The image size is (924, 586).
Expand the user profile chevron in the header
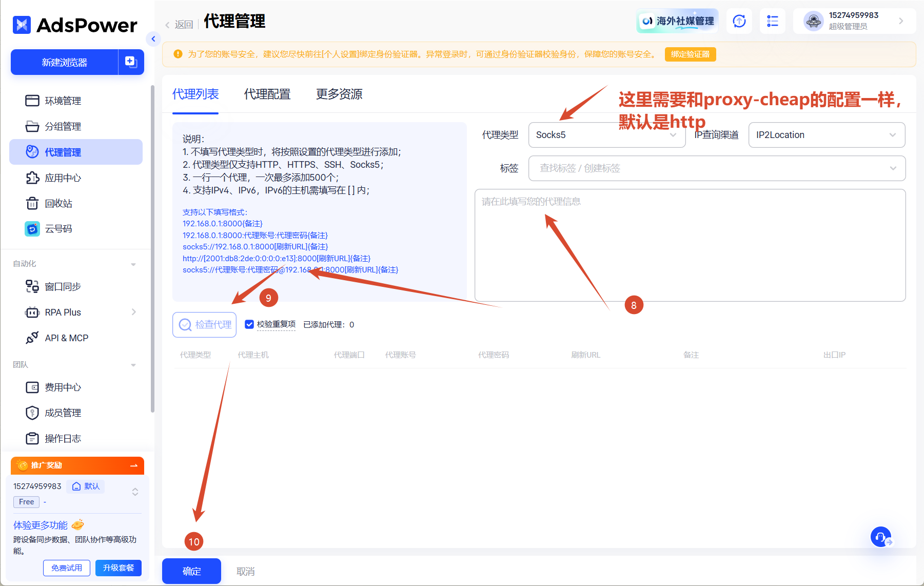(901, 21)
